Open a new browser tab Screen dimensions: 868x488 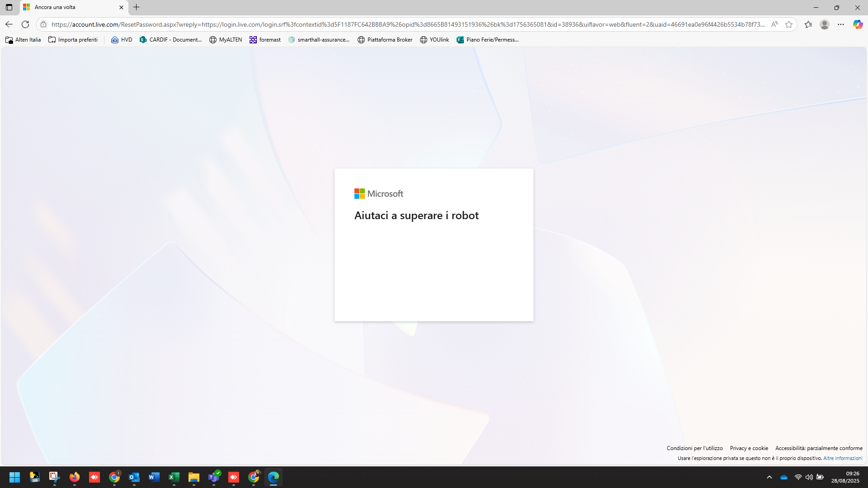(x=137, y=7)
